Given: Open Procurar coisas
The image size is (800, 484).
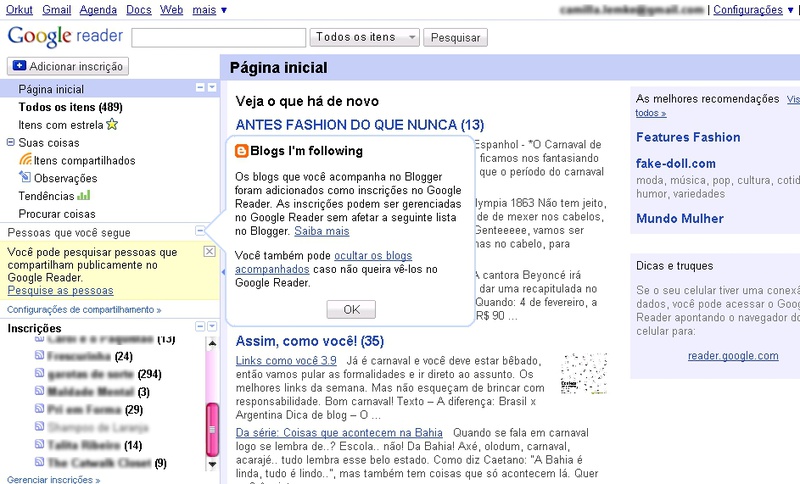Looking at the screenshot, I should [57, 214].
